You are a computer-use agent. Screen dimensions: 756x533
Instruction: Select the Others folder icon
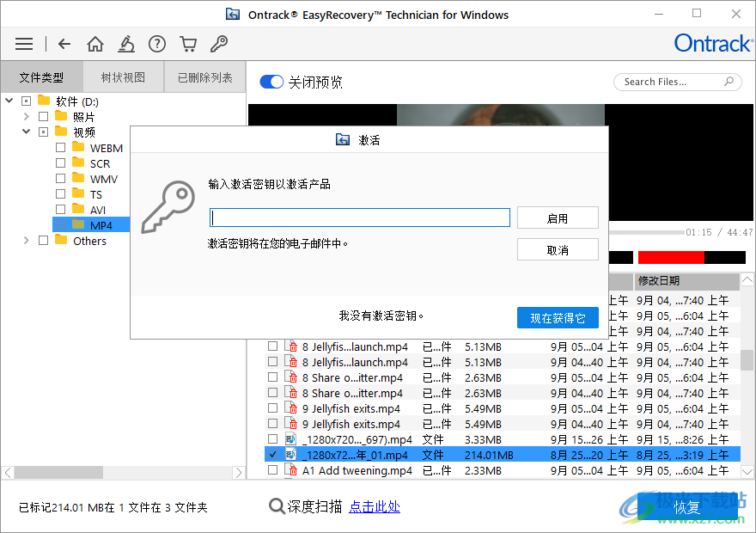pyautogui.click(x=61, y=239)
